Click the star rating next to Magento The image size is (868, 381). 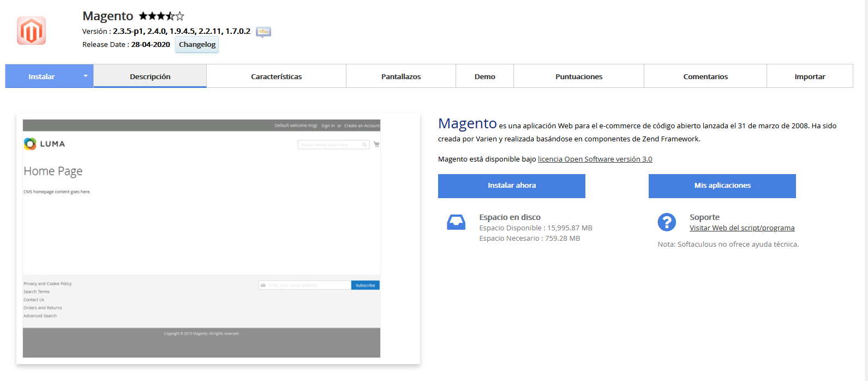[161, 16]
